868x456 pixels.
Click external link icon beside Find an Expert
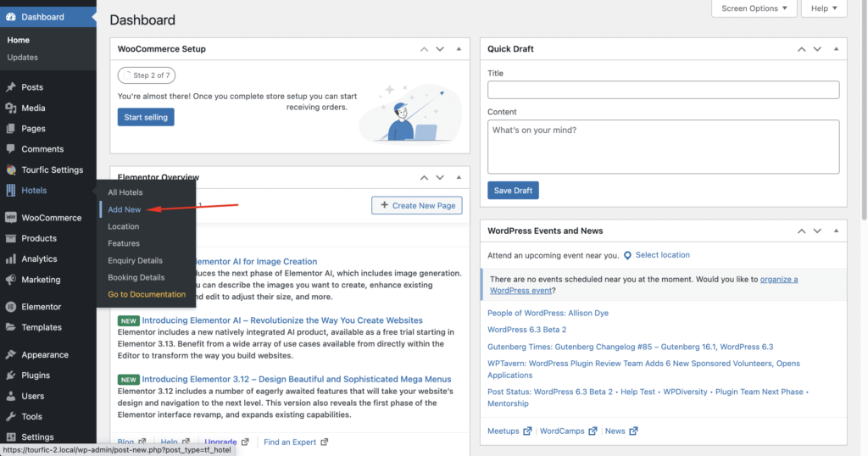(325, 442)
